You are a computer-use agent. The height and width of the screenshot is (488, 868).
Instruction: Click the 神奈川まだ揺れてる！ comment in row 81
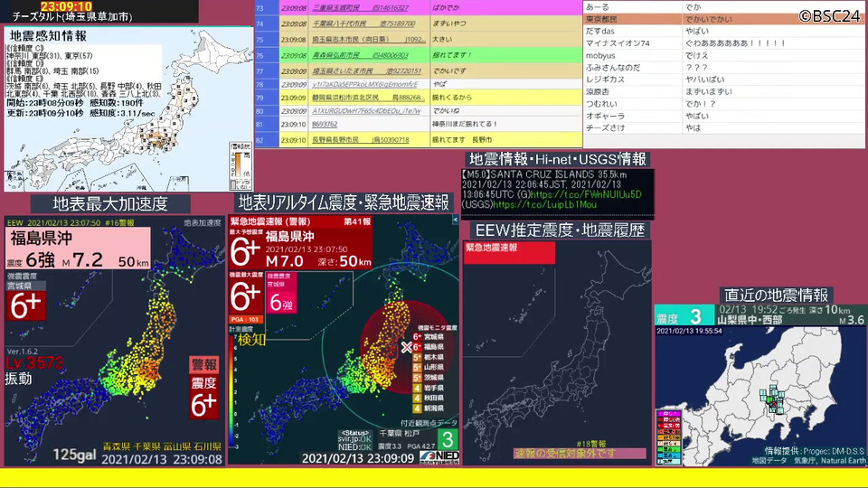tap(465, 124)
